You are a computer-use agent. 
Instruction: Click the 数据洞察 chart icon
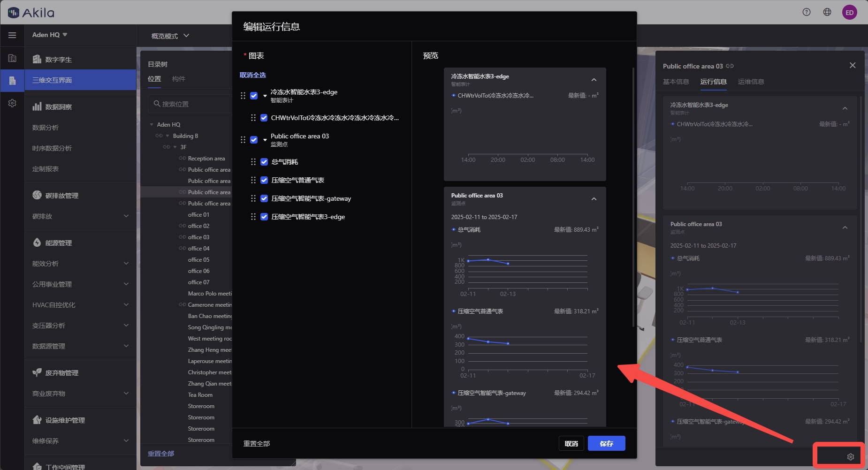pyautogui.click(x=37, y=106)
